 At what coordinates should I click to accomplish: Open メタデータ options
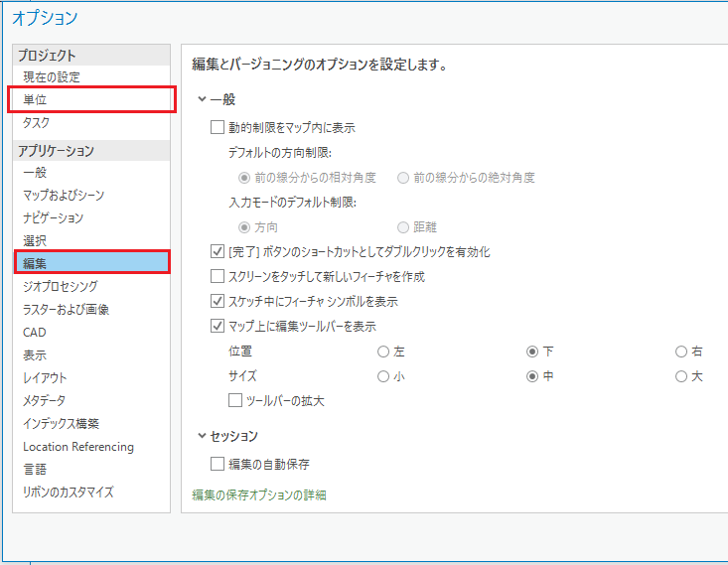[91, 400]
